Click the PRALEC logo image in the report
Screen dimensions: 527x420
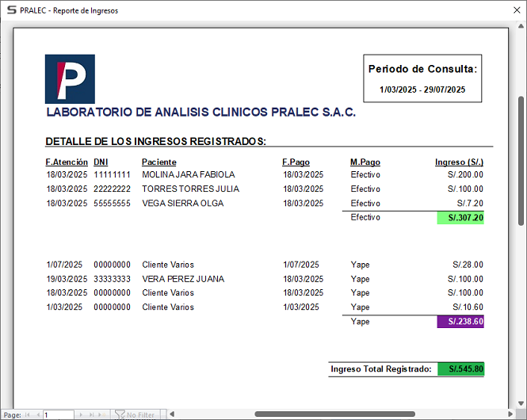tap(70, 78)
